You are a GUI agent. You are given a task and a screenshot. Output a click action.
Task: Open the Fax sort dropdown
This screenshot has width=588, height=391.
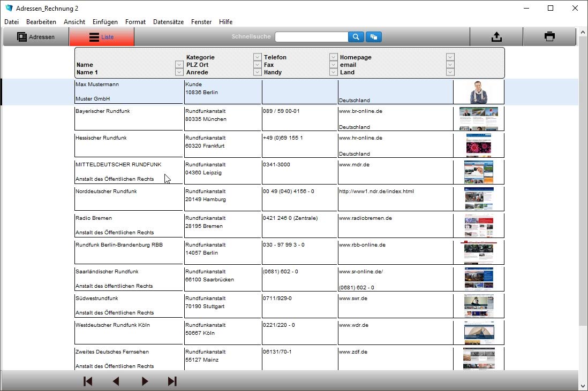pos(333,64)
